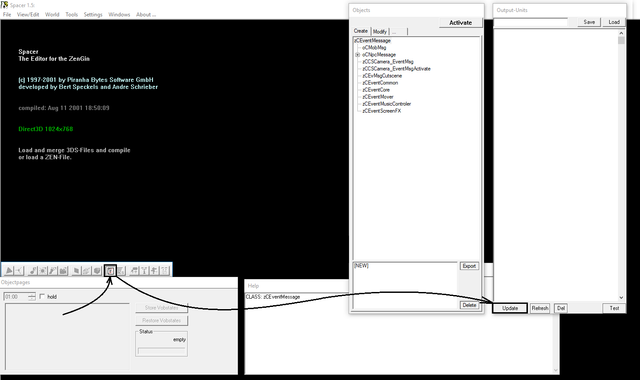Click the Test button in Output-Units
The height and width of the screenshot is (380, 640).
(x=614, y=308)
